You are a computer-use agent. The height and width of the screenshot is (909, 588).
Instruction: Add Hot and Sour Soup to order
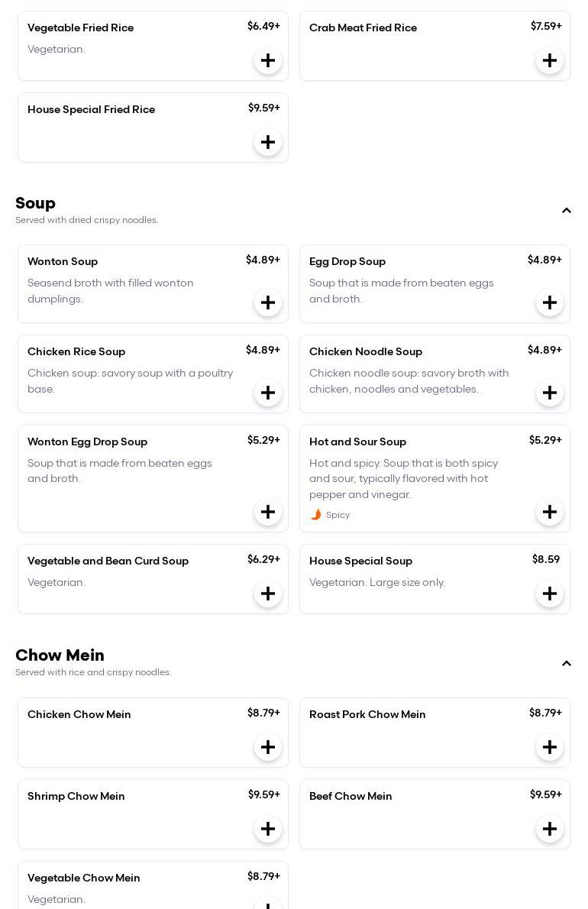pos(550,512)
